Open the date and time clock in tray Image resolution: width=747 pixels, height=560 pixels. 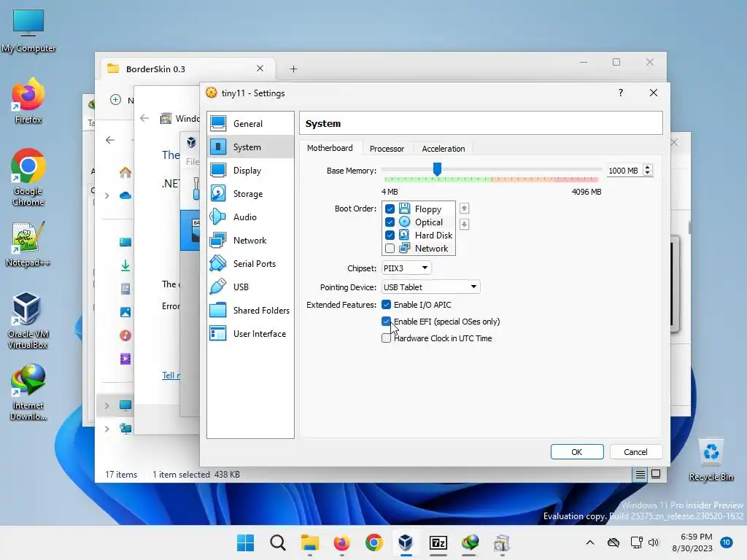pos(692,542)
